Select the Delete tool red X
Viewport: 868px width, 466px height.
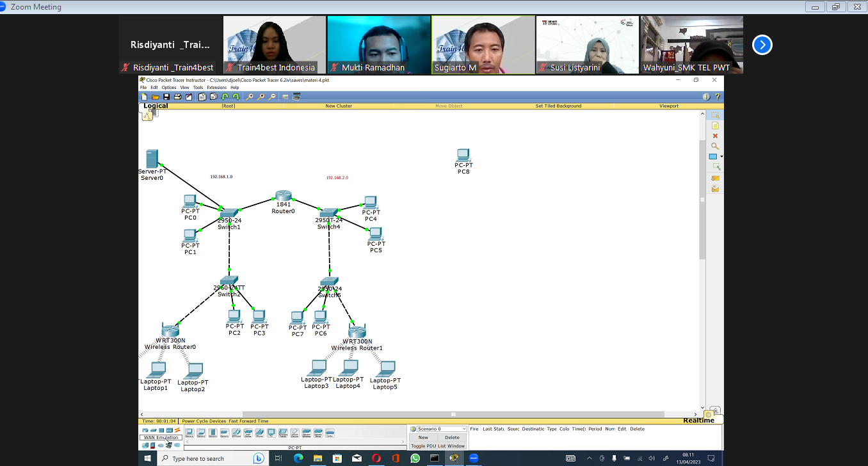pyautogui.click(x=715, y=136)
